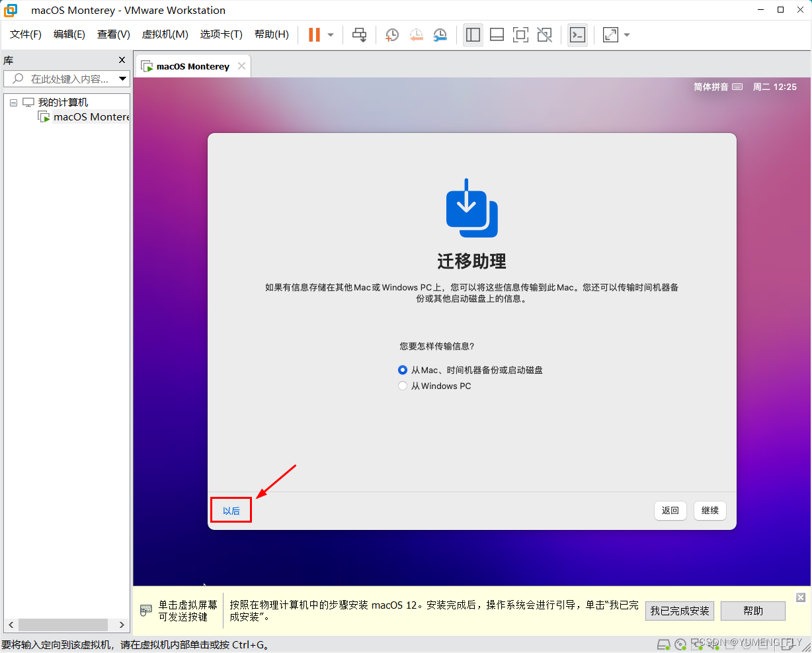Click the library horizontal scrollbar thumb
Screen dimensions: 812x653
pyautogui.click(x=63, y=625)
